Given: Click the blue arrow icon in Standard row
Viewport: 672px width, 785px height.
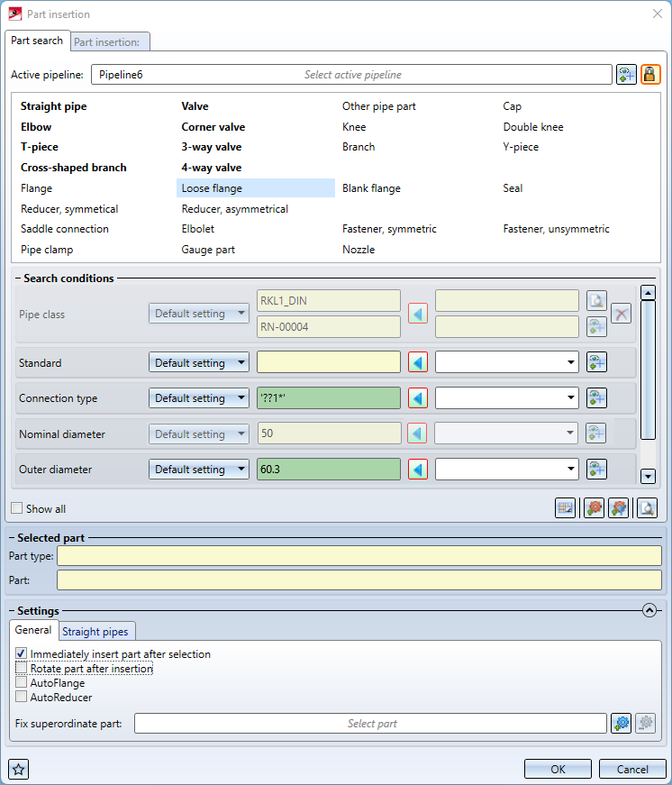Looking at the screenshot, I should pyautogui.click(x=417, y=363).
